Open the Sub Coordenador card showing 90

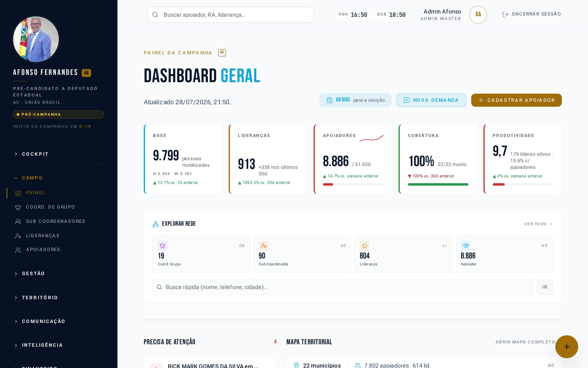[x=302, y=254]
